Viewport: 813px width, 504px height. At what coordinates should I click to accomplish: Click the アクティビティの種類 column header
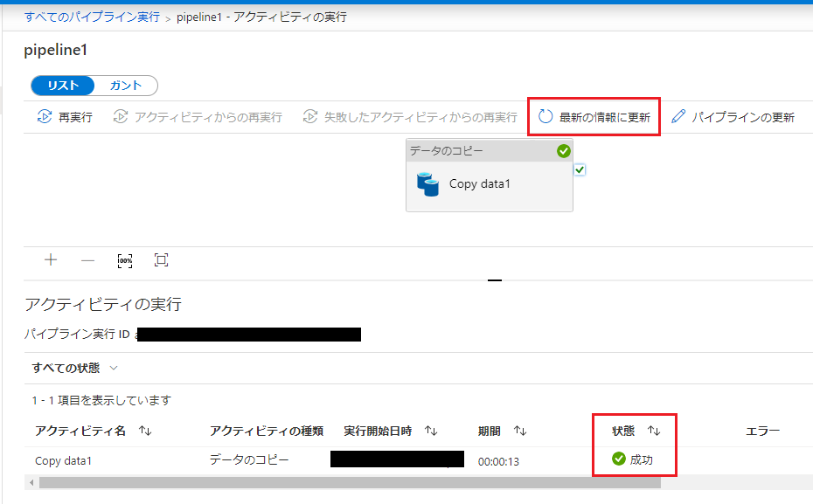point(267,431)
